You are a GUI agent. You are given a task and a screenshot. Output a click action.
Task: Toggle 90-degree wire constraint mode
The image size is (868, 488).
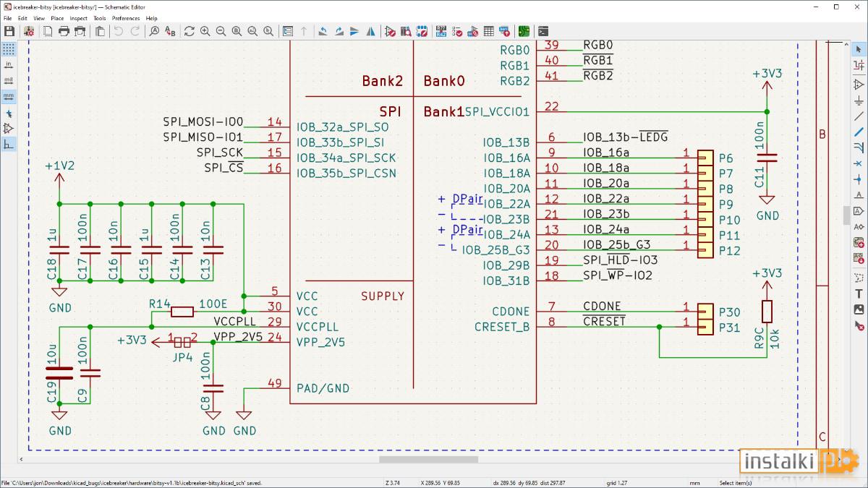tap(9, 145)
